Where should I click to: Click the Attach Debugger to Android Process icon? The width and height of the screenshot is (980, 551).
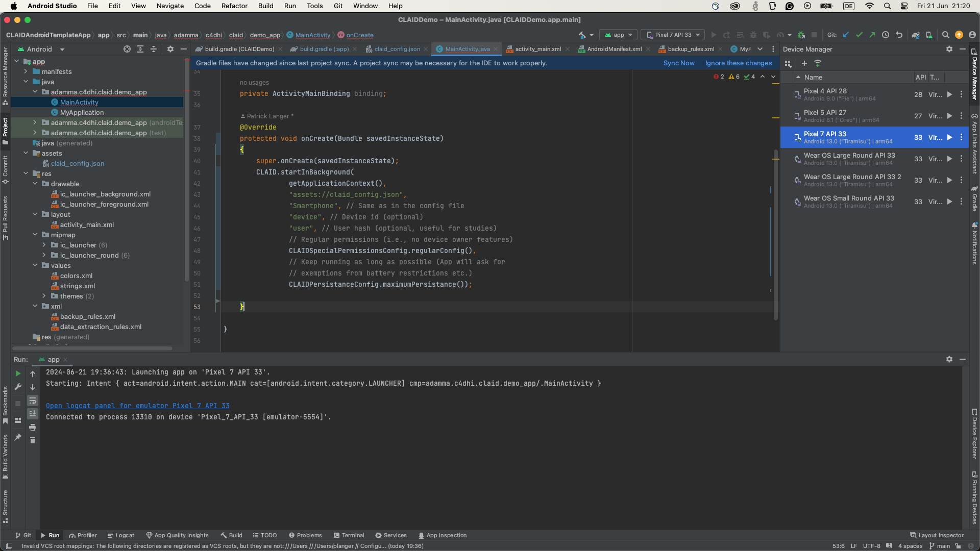(x=801, y=35)
